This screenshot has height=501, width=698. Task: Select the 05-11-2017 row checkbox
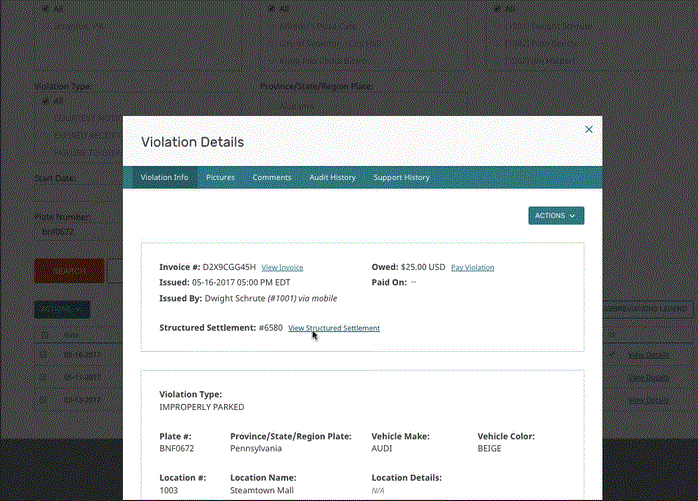43,377
